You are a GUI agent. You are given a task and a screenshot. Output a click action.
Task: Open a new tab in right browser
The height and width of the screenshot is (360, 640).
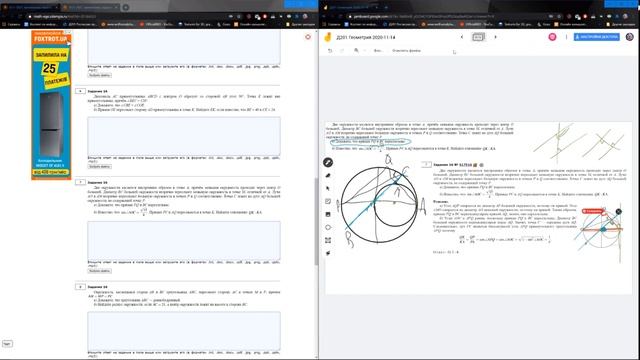coord(385,7)
